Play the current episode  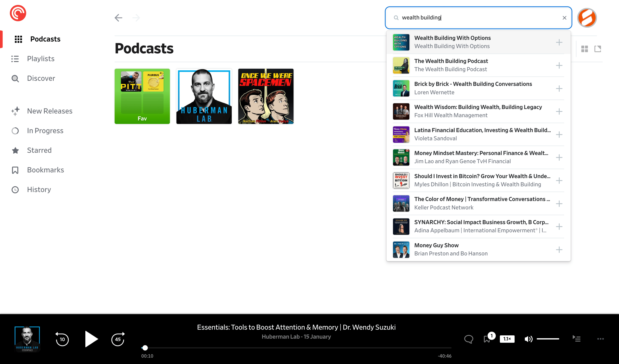coord(91,339)
